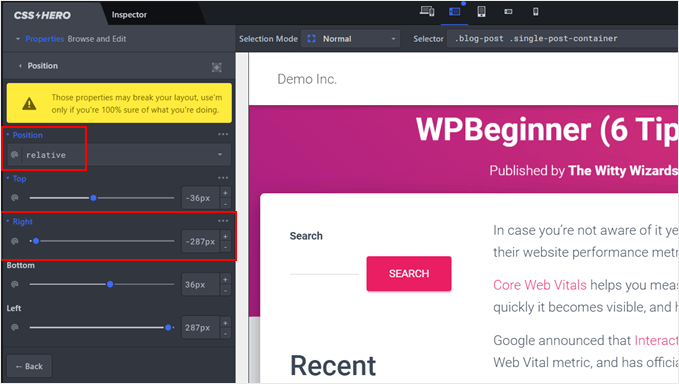Click the Top slider handle
The width and height of the screenshot is (679, 384).
[93, 198]
